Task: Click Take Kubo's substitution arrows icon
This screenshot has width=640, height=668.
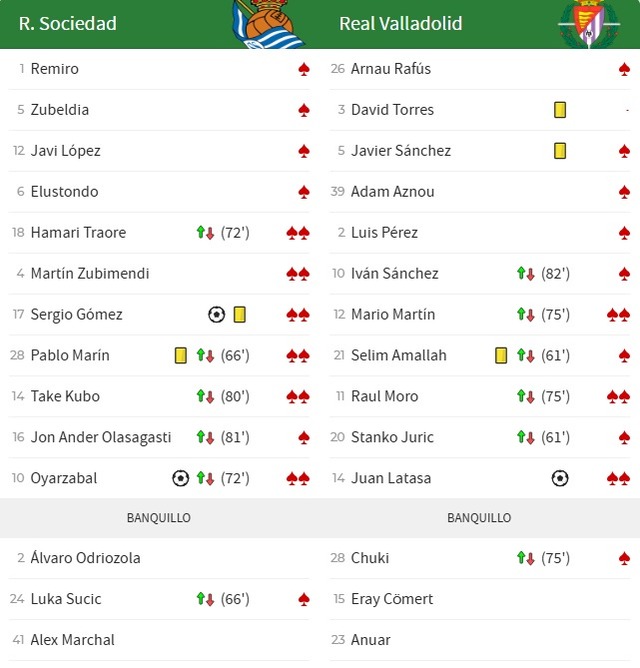Action: tap(205, 396)
